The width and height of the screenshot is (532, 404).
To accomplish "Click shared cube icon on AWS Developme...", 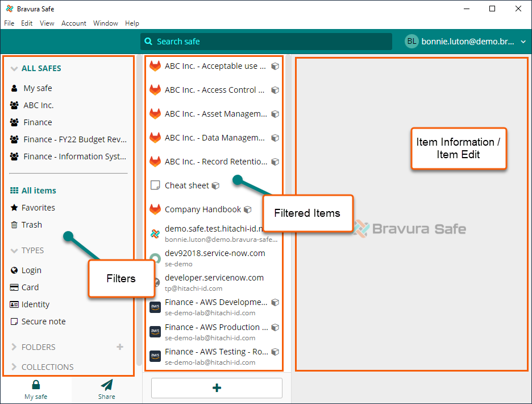I will point(275,302).
